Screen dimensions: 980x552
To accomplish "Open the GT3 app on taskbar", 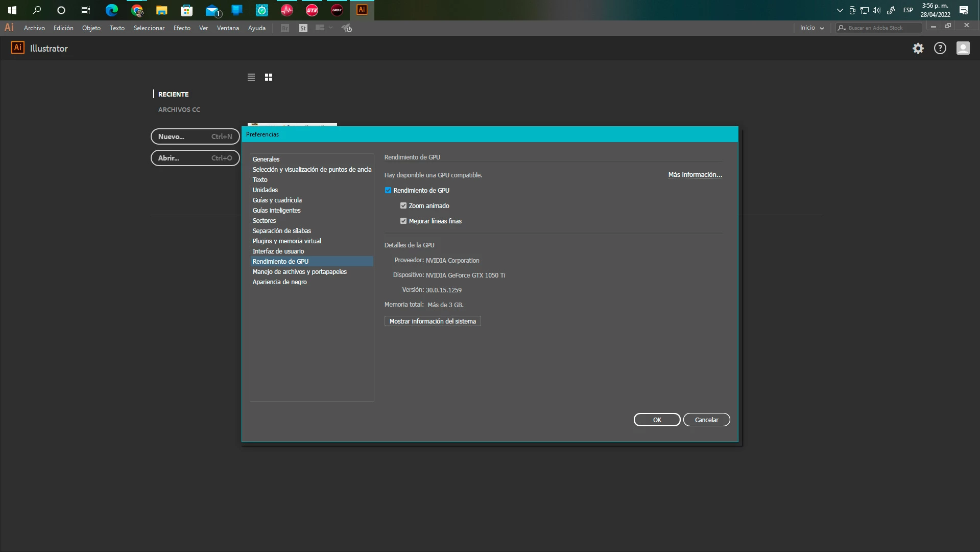I will tap(312, 10).
